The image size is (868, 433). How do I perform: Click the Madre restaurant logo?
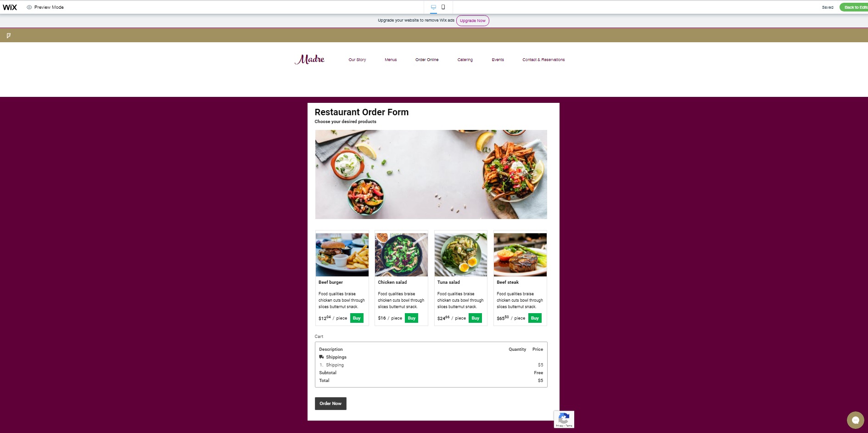[309, 59]
